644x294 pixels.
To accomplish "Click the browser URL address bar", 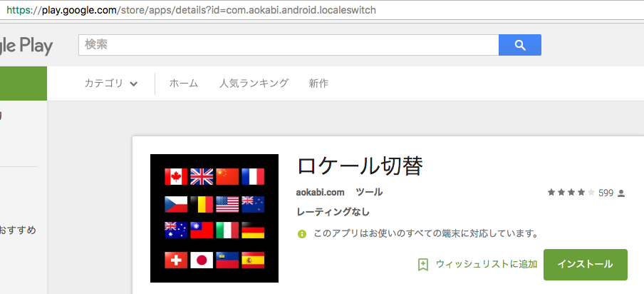I will [322, 10].
